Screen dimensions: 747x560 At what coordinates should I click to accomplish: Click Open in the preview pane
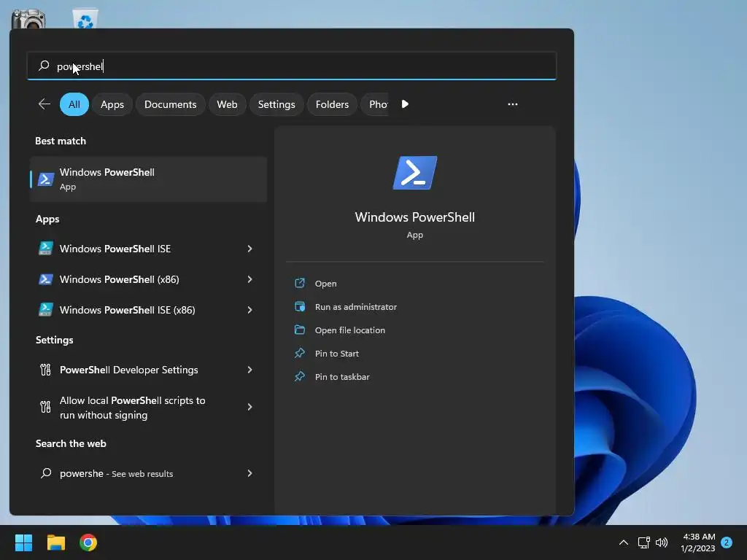coord(325,284)
